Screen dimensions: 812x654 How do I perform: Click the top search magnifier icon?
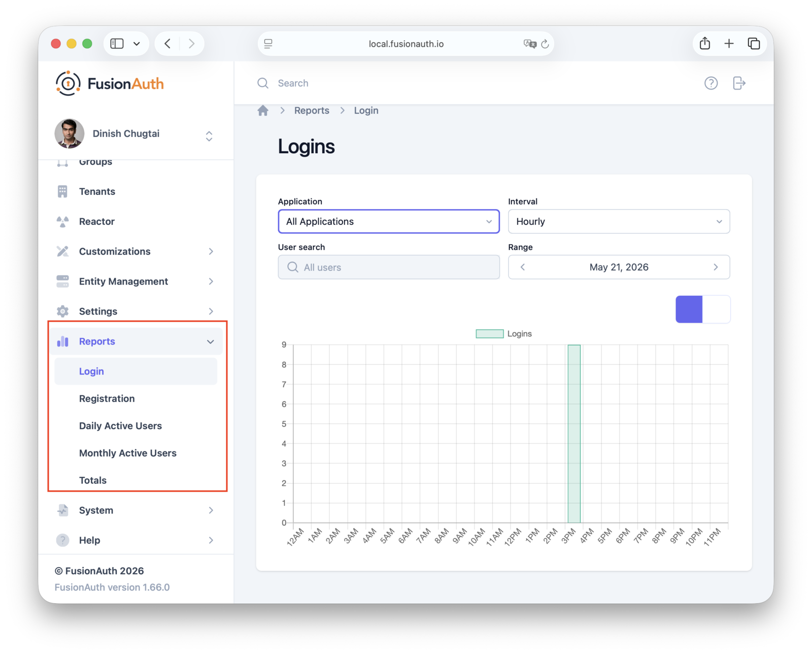pyautogui.click(x=263, y=83)
